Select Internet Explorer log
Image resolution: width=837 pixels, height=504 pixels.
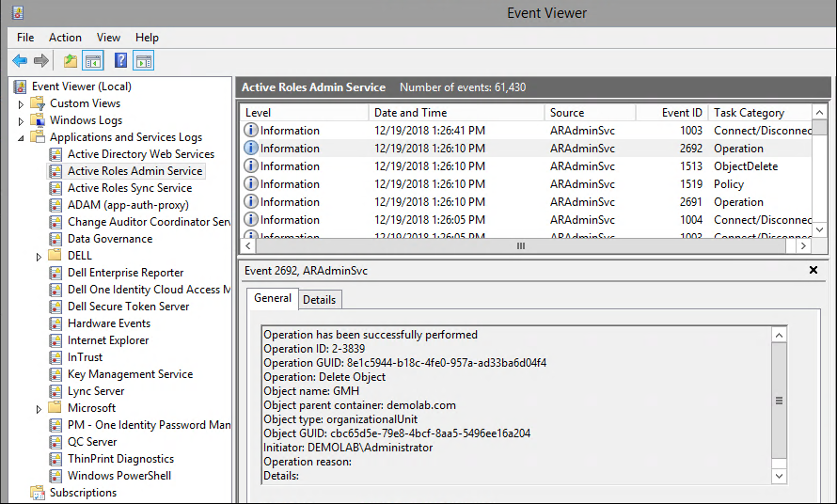tap(108, 340)
